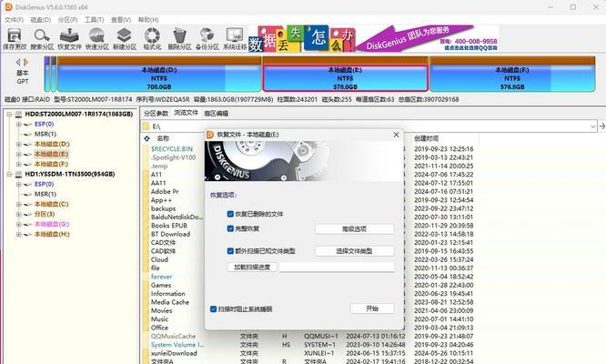Switch to the 扇区编辑 tab
The height and width of the screenshot is (364, 606).
(x=216, y=113)
